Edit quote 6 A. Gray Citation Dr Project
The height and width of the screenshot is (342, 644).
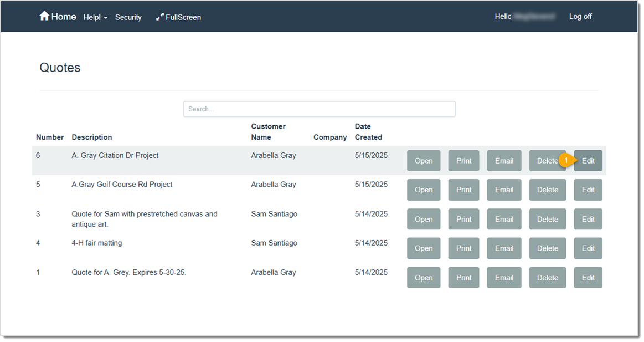(588, 161)
